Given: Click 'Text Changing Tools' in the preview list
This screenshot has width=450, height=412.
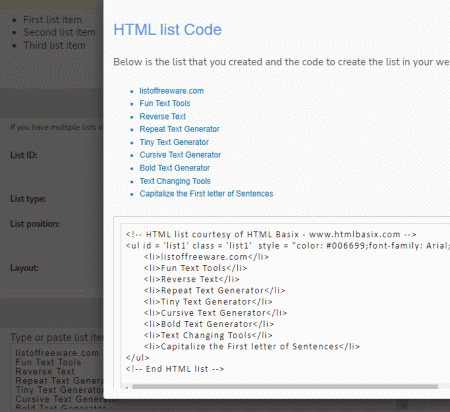Looking at the screenshot, I should [175, 181].
